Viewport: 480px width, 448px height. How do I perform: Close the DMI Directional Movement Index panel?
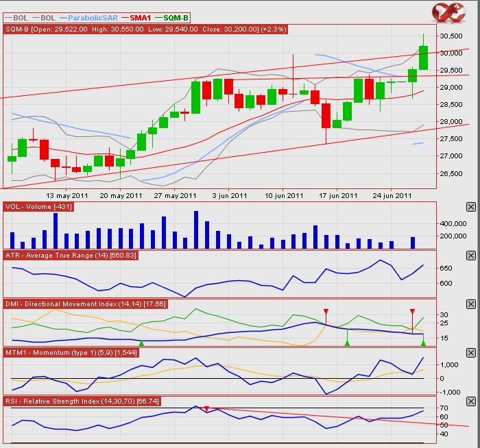pyautogui.click(x=471, y=304)
